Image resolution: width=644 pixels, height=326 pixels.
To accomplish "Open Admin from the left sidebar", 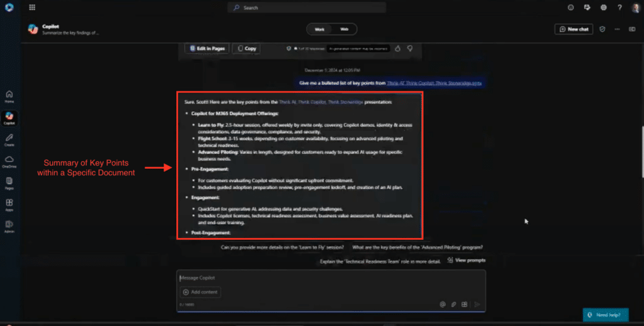I will coord(9,226).
